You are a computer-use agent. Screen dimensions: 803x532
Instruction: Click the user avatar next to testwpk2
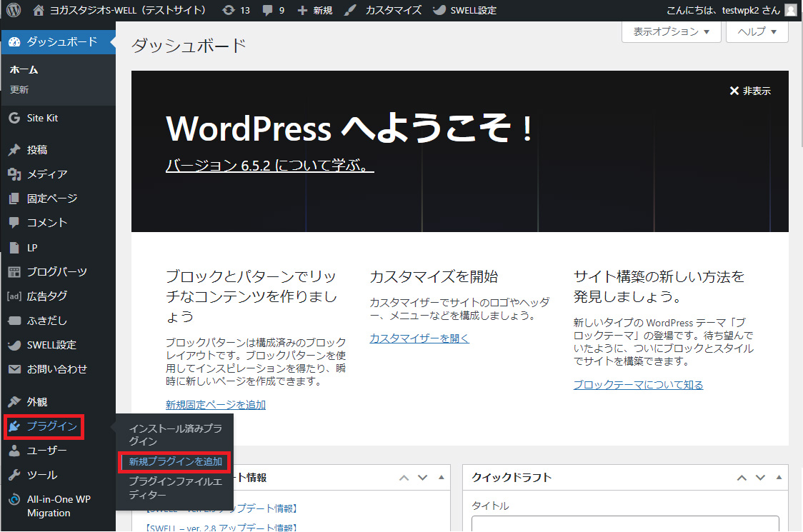[792, 10]
